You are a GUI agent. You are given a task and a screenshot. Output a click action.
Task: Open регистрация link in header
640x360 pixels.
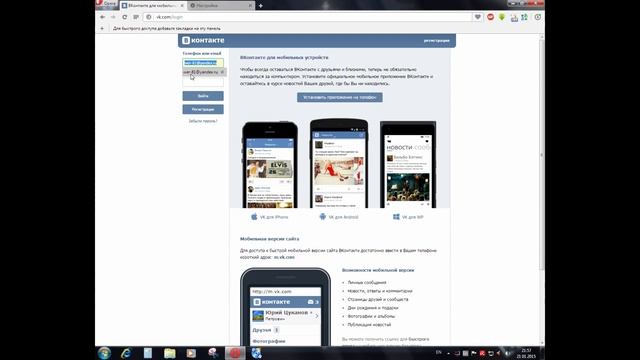click(436, 40)
